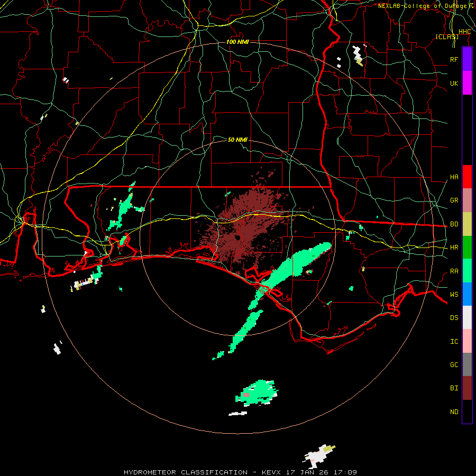
Task: Click the white DS legend swatch
Action: [x=467, y=317]
